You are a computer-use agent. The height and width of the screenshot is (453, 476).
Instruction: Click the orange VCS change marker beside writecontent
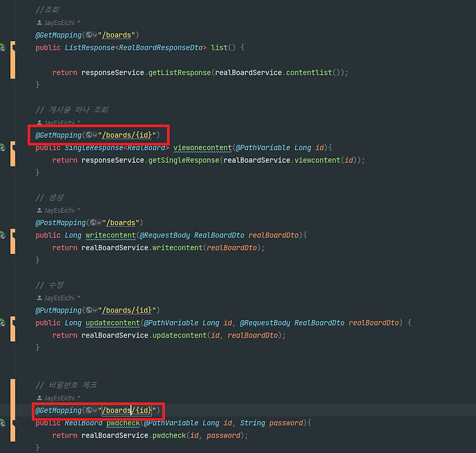(x=12, y=241)
